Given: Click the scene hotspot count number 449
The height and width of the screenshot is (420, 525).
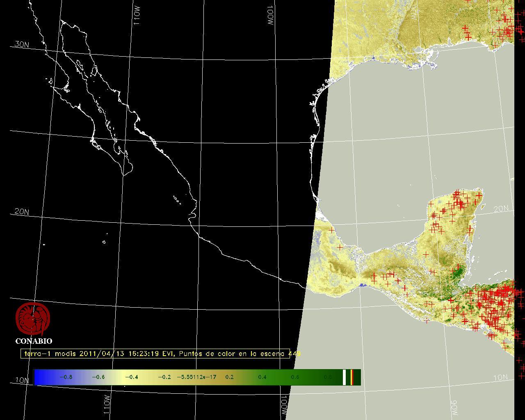Looking at the screenshot, I should (x=294, y=354).
